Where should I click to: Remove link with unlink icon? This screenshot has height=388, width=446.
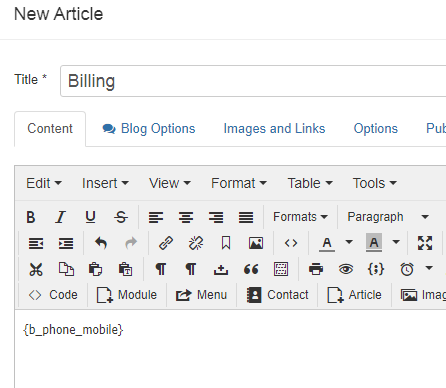(196, 243)
